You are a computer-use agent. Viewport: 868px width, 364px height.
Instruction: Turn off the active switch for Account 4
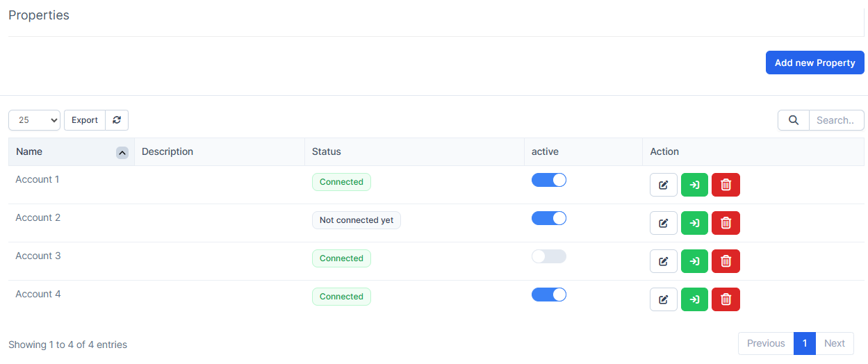(x=549, y=295)
